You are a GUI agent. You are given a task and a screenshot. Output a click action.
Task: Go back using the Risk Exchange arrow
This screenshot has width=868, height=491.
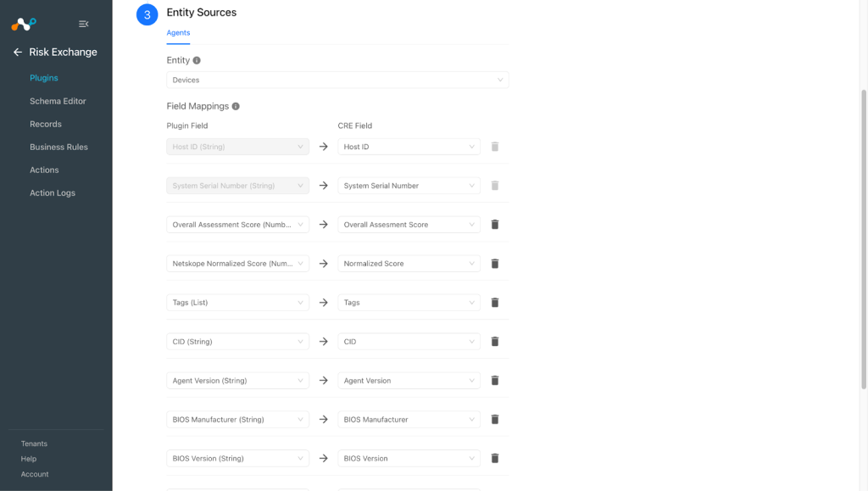click(x=18, y=52)
